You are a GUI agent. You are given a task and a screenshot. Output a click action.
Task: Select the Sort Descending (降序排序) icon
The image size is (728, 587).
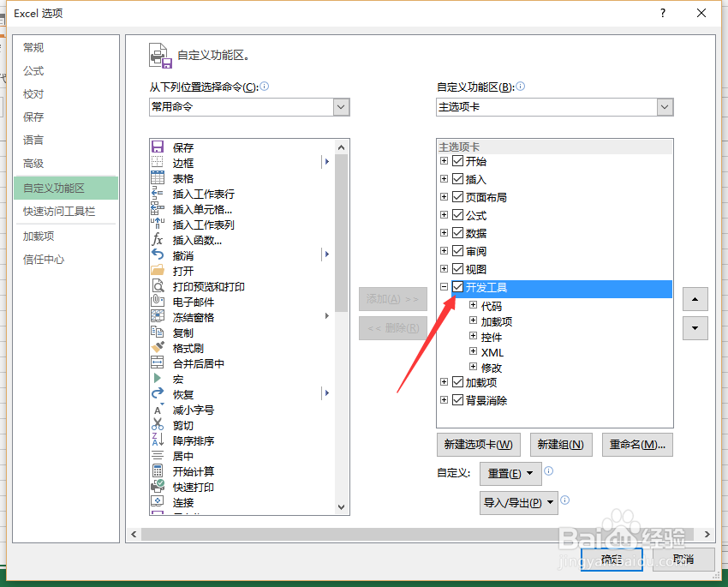[x=158, y=440]
